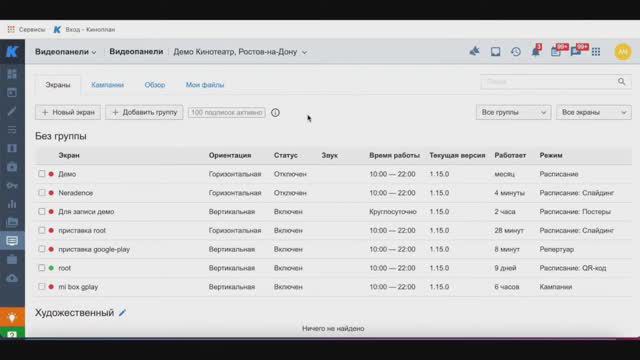Open the chat messages icon with 99+ badge
The image size is (640, 360).
pyautogui.click(x=576, y=51)
